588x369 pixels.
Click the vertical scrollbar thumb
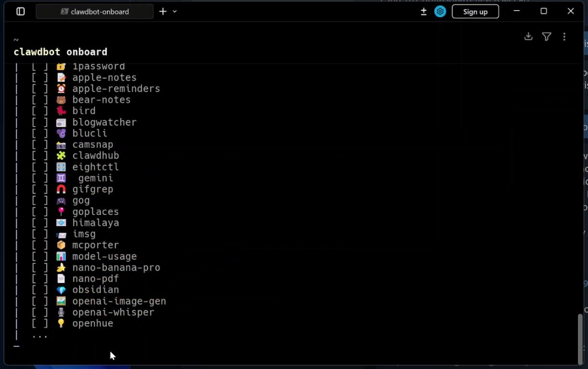(580, 338)
